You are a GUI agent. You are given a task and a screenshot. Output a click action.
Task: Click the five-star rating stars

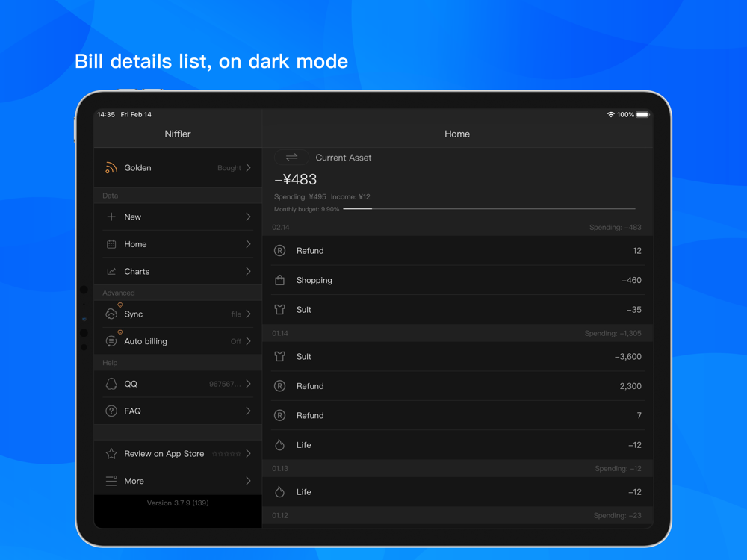click(227, 454)
